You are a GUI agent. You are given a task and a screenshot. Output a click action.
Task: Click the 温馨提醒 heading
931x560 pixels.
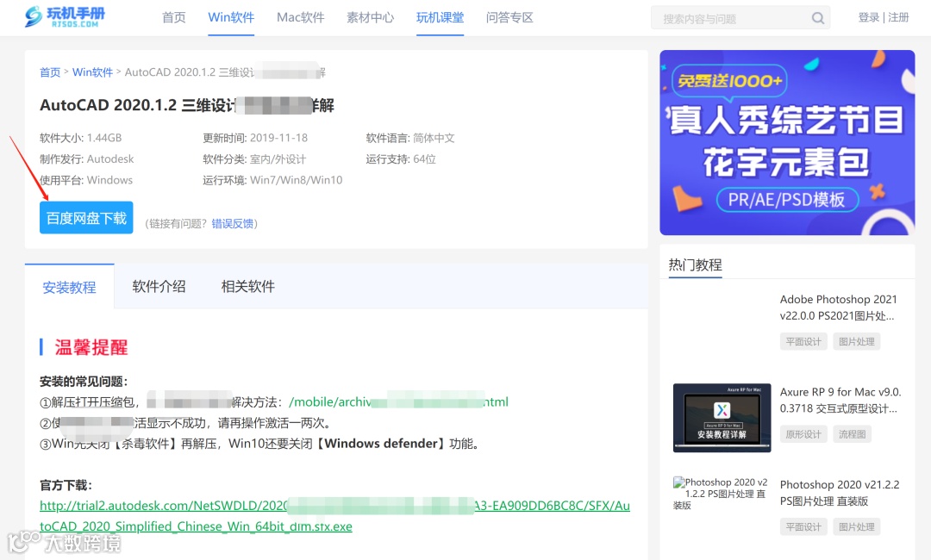[x=91, y=347]
